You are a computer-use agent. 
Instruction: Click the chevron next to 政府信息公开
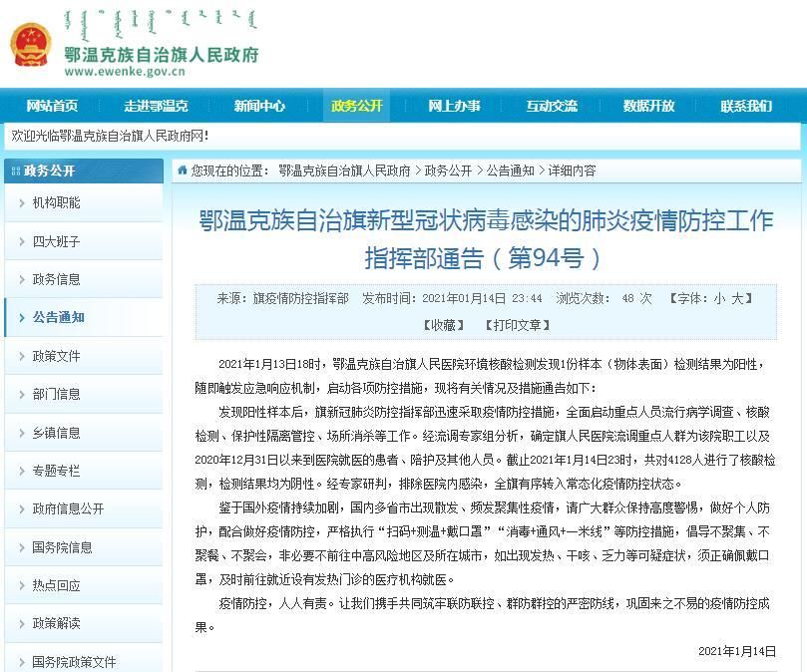click(x=22, y=508)
